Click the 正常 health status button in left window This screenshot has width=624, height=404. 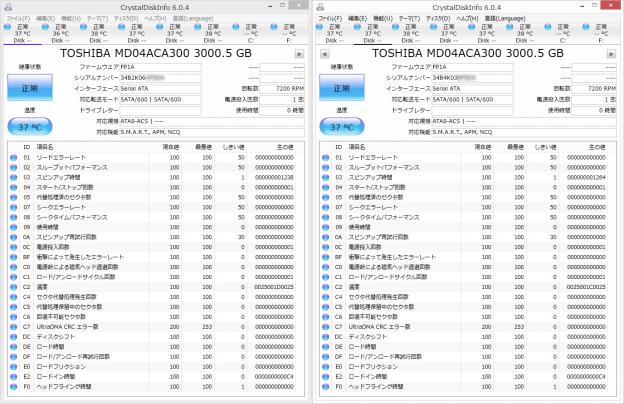pyautogui.click(x=30, y=88)
